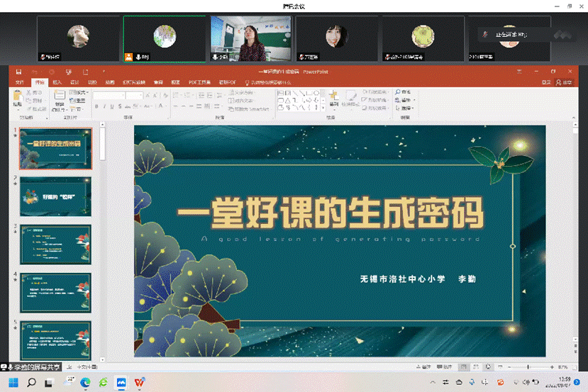Open the 文件 (File) menu tab
Screen dimensions: 588x392
[x=20, y=82]
